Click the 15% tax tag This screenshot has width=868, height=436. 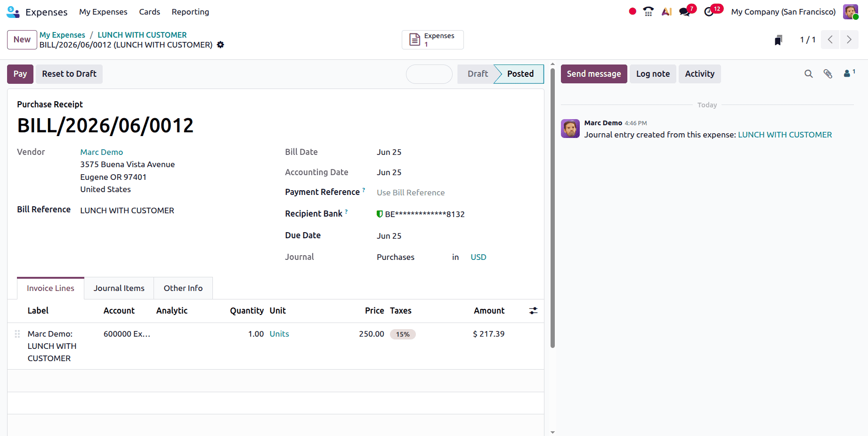pyautogui.click(x=403, y=334)
